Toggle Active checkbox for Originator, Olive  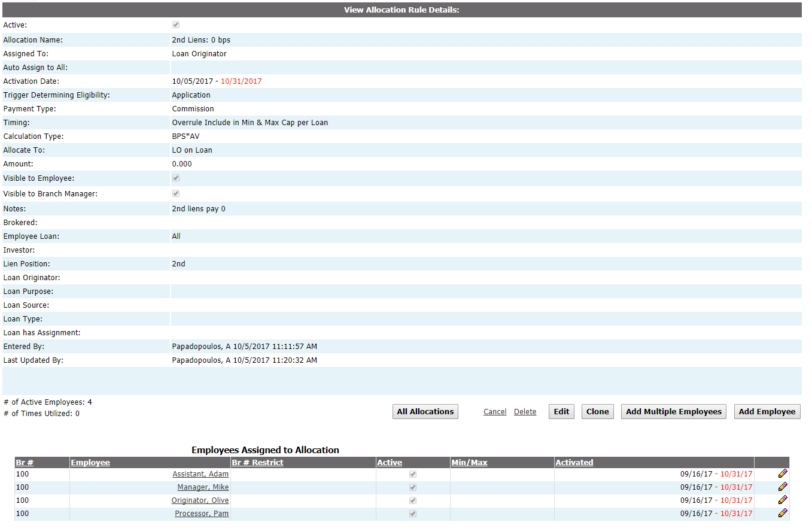413,500
